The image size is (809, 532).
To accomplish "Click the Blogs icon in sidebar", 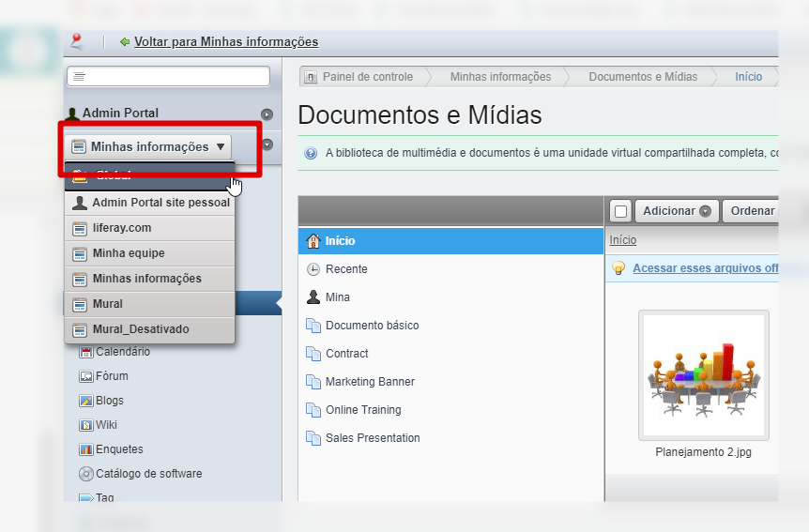I will (x=86, y=401).
